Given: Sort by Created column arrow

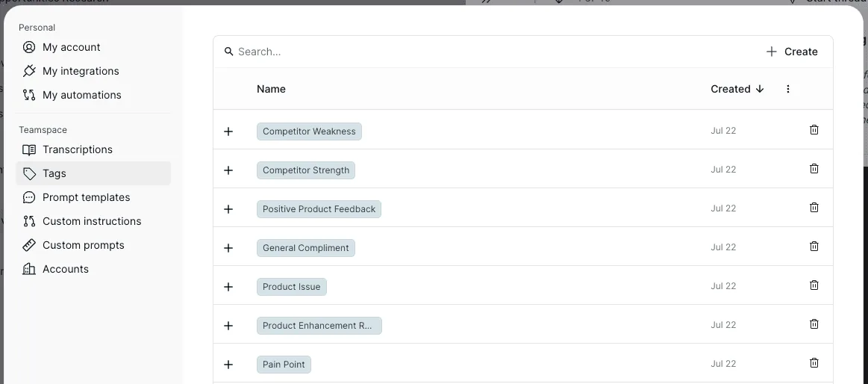Looking at the screenshot, I should point(760,89).
